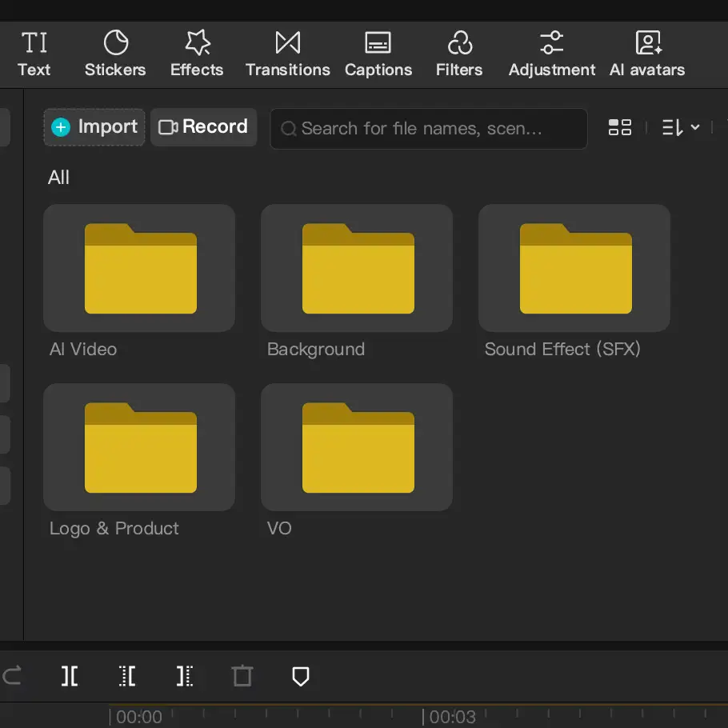The image size is (728, 728).
Task: Select the Split tool icon
Action: click(x=69, y=676)
